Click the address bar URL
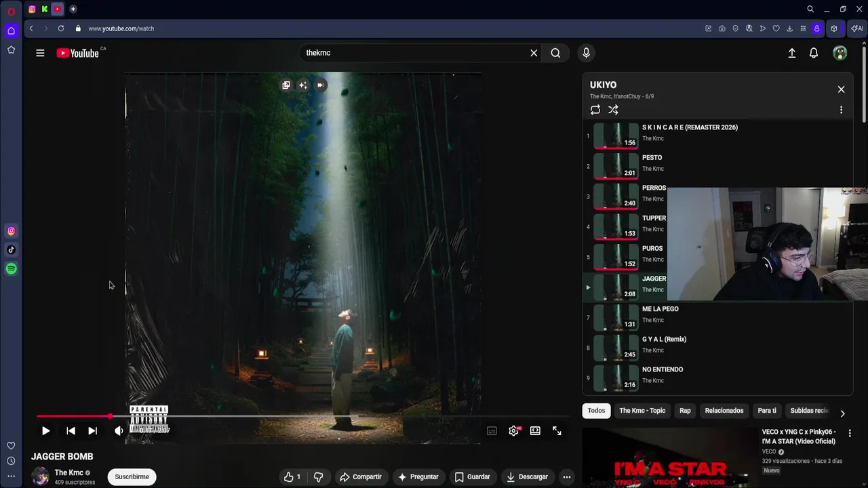Image resolution: width=868 pixels, height=488 pixels. click(121, 28)
